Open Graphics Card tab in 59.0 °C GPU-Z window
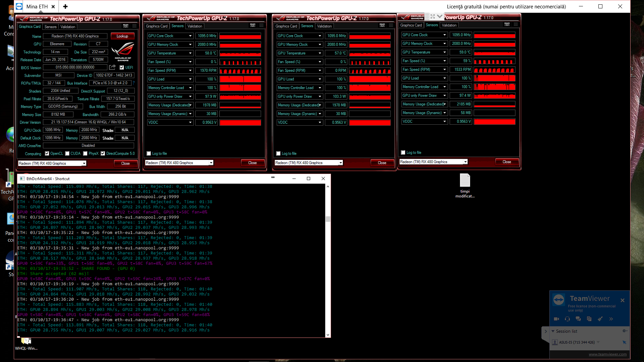This screenshot has height=362, width=644. (411, 25)
